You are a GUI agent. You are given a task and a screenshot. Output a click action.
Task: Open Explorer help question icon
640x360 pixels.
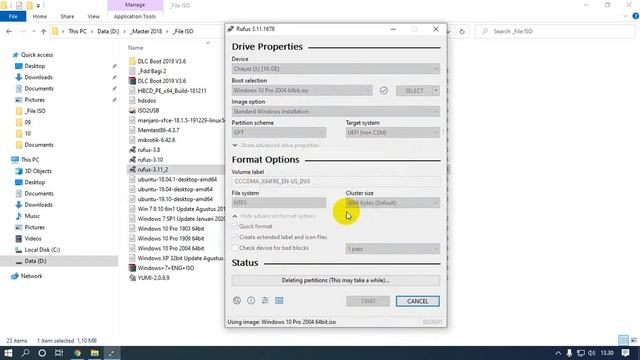click(x=636, y=16)
